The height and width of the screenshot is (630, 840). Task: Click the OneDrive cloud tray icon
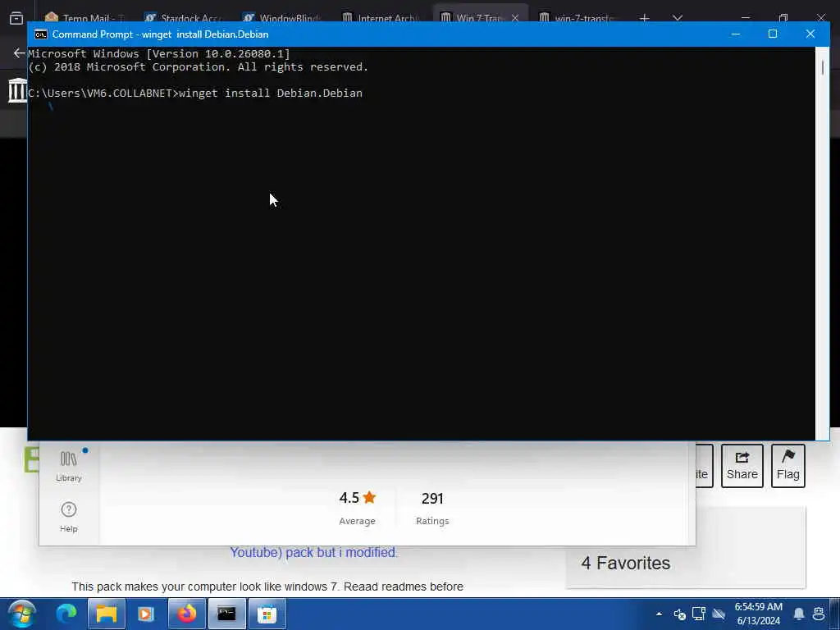point(719,614)
